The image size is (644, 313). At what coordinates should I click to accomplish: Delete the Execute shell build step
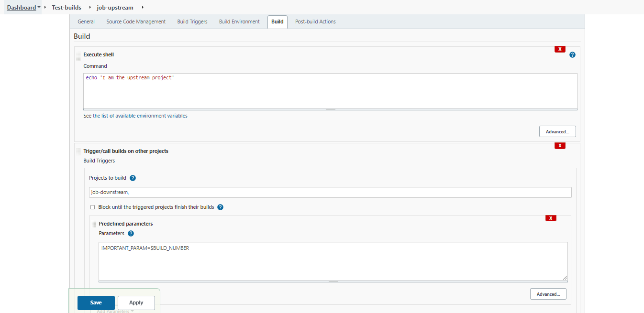560,49
